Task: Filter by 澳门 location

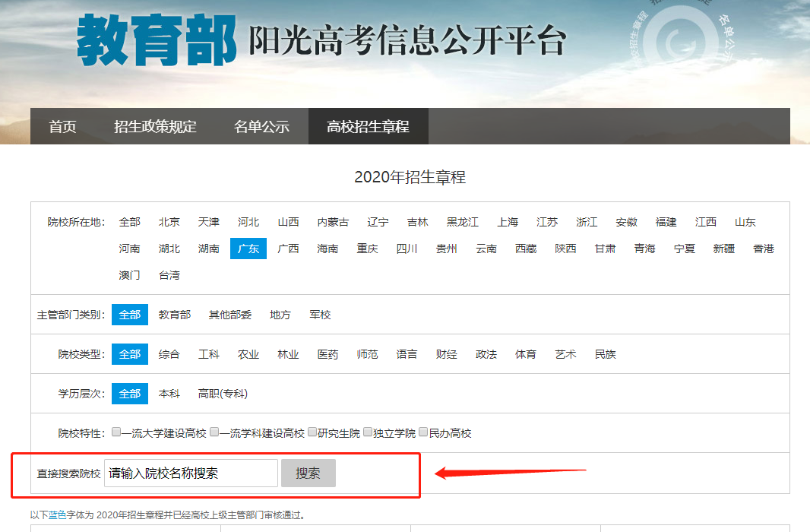Action: [x=130, y=275]
